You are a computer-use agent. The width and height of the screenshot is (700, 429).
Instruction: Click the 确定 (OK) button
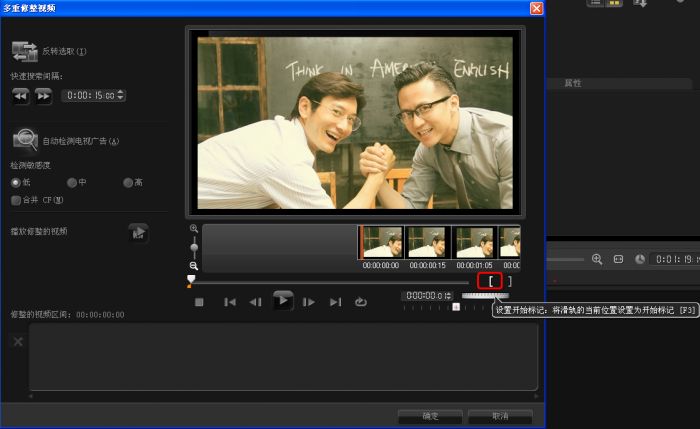pos(430,415)
